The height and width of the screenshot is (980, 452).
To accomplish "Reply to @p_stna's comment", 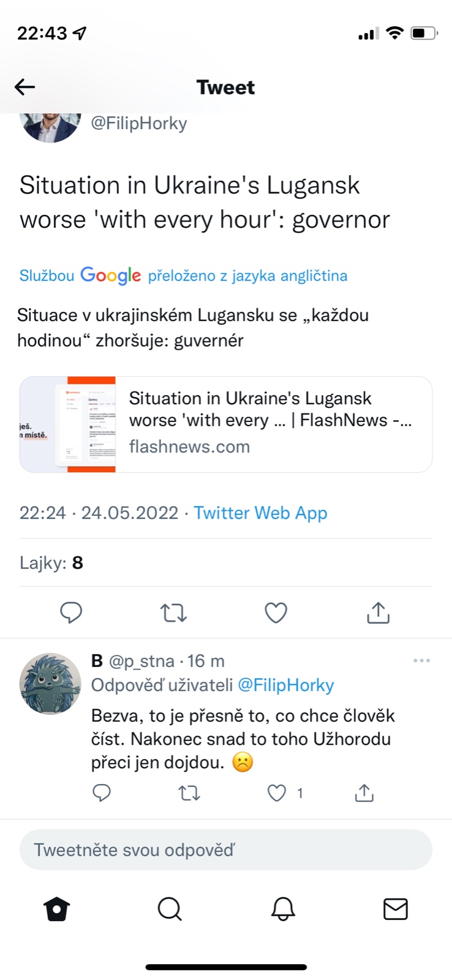I will pos(102,793).
